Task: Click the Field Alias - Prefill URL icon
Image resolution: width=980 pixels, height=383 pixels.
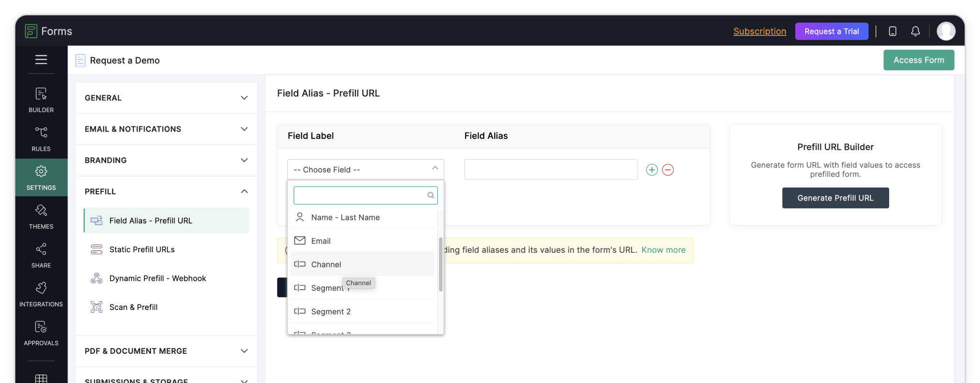Action: 97,220
